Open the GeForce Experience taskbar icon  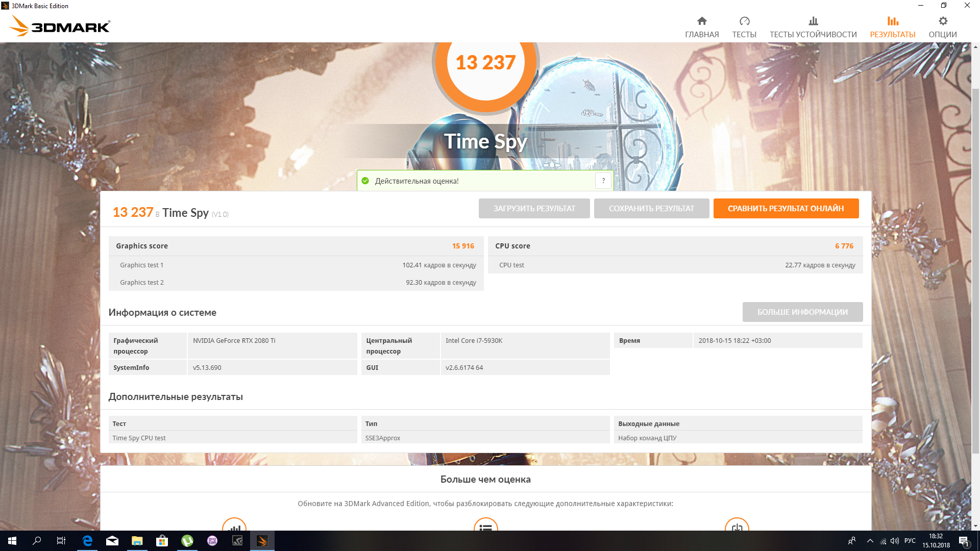tap(237, 541)
